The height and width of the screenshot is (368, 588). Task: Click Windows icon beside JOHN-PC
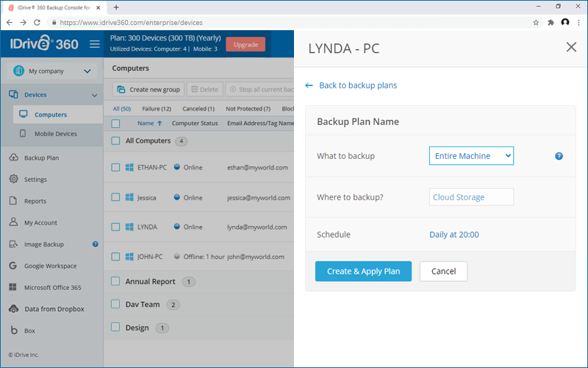coord(129,256)
